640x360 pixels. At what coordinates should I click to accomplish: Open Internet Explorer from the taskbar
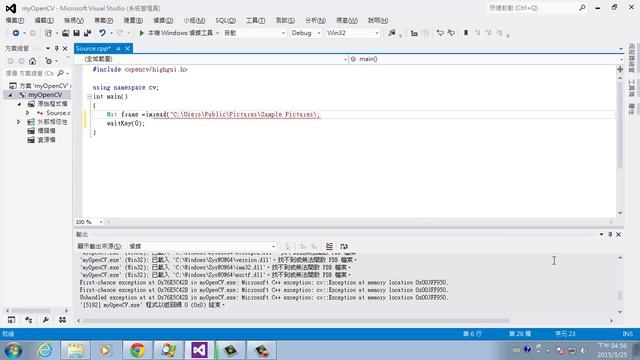point(45,350)
